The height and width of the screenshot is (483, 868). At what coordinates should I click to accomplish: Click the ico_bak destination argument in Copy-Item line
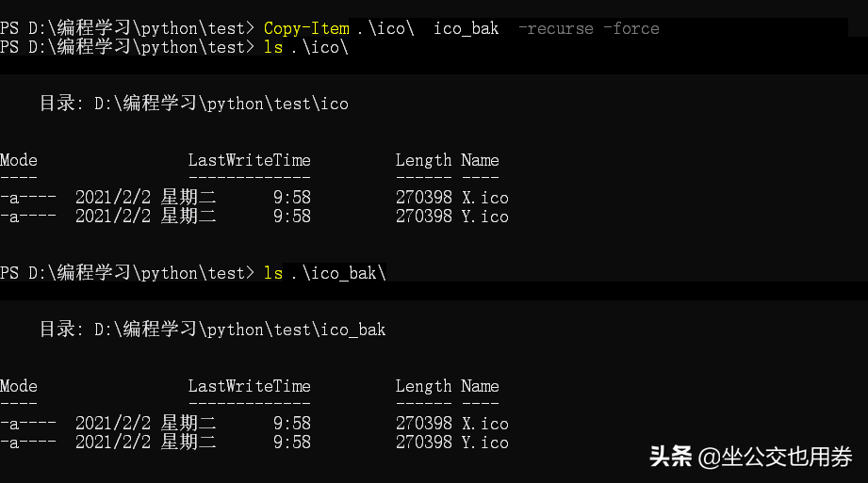[x=466, y=28]
